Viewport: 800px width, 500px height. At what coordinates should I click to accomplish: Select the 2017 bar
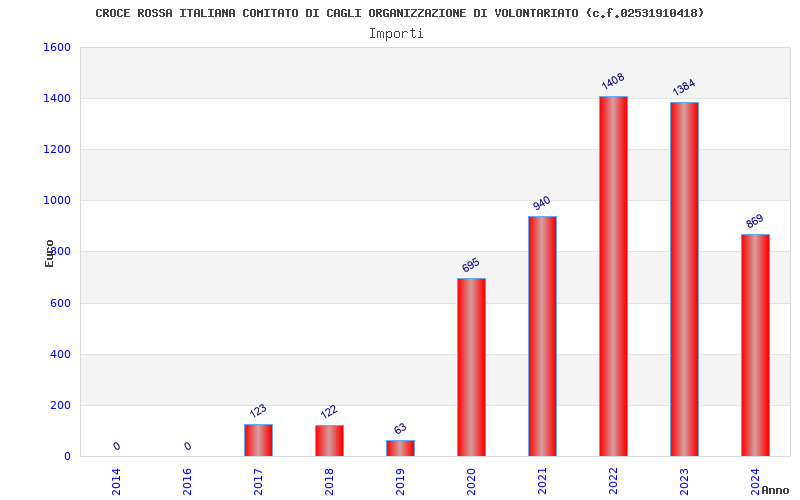258,440
